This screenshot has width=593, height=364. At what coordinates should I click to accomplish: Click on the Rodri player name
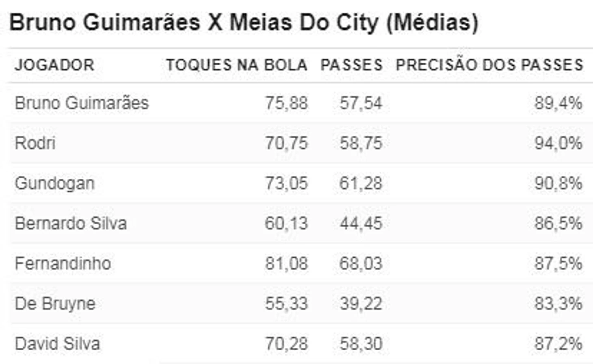click(35, 143)
